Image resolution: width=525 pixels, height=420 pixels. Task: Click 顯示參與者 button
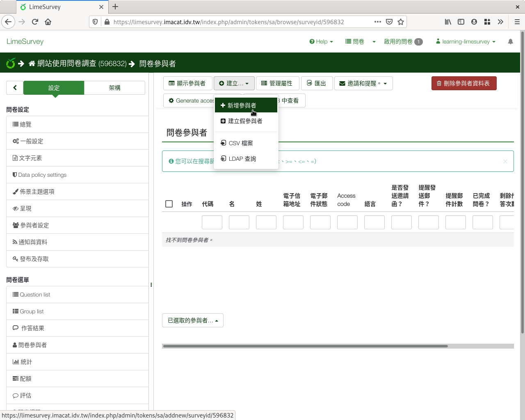187,83
